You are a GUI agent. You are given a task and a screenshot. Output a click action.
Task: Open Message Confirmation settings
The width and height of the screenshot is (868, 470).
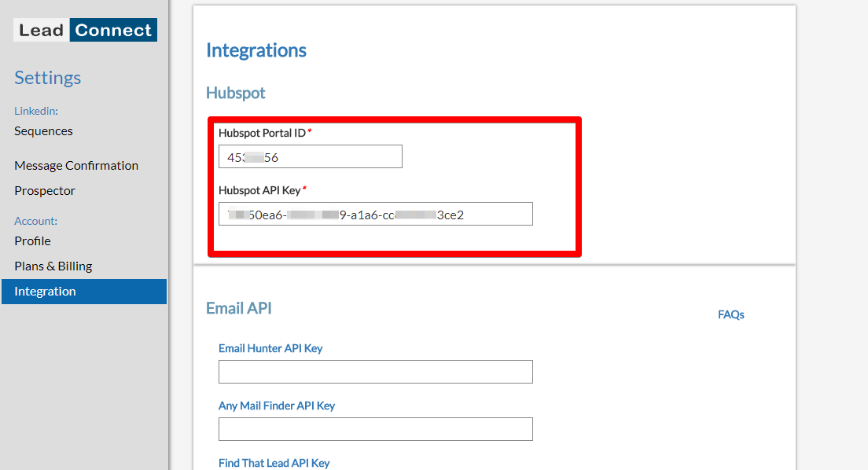tap(76, 166)
